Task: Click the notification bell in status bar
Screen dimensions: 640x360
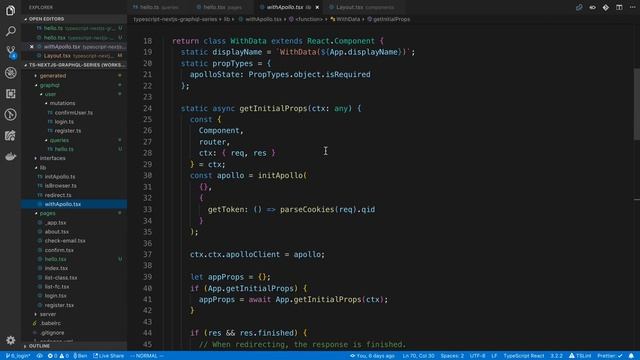Action: [x=631, y=356]
